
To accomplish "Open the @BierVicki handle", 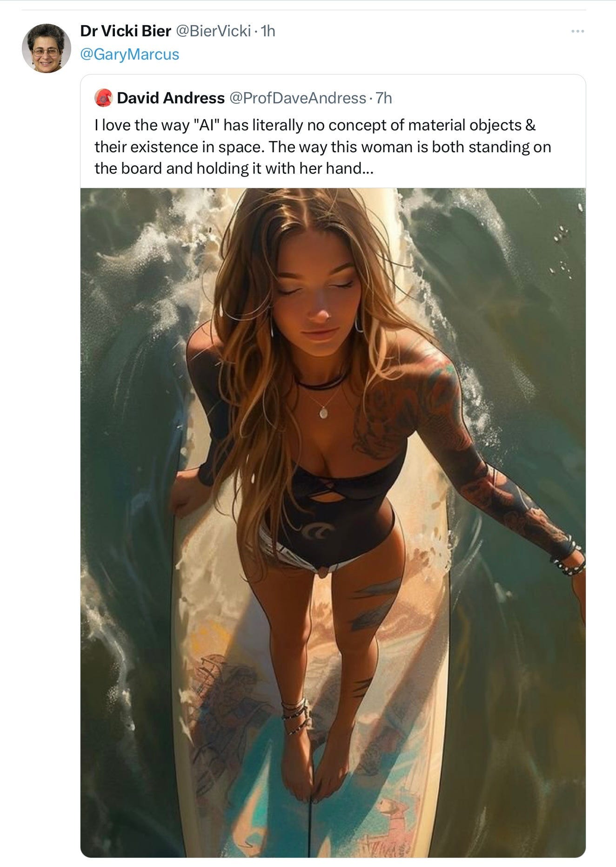I will point(214,31).
